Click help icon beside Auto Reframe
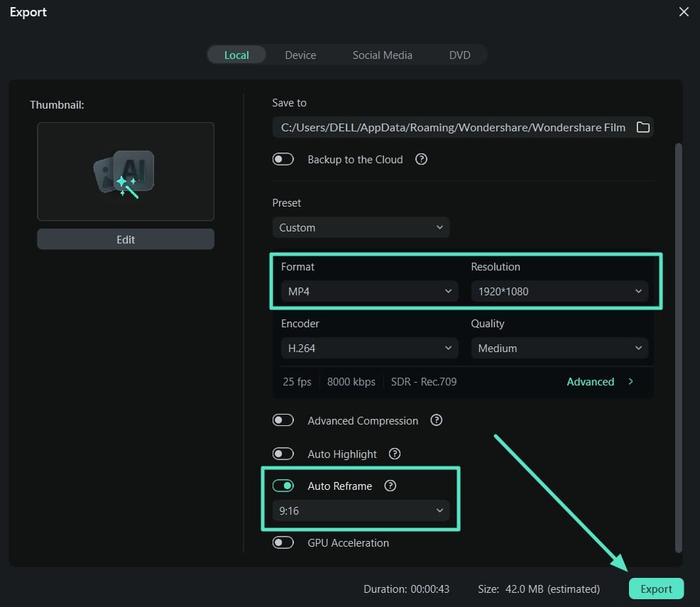 390,486
